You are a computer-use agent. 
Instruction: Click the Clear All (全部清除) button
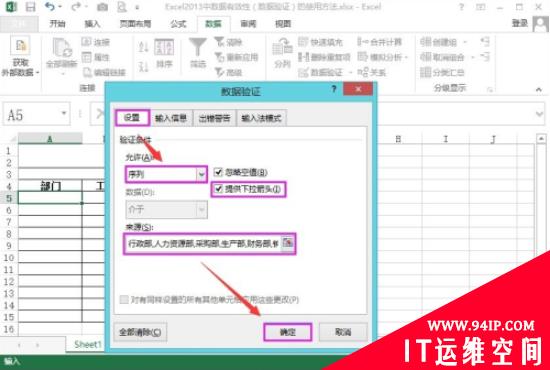[140, 332]
